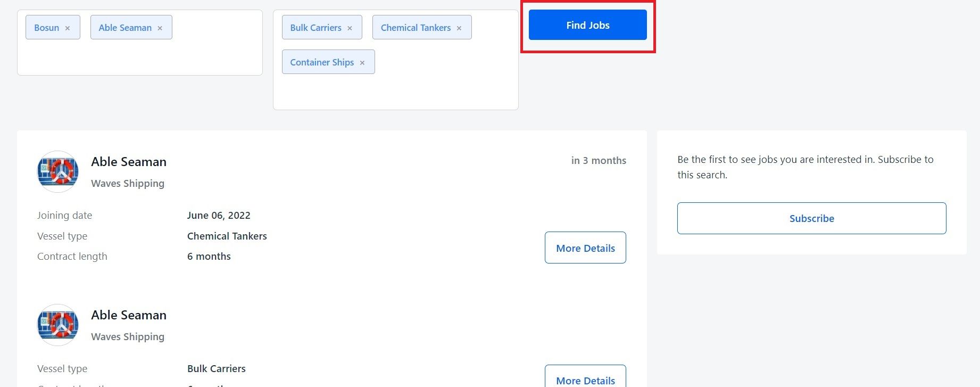Remove the Container Ships tag

362,63
